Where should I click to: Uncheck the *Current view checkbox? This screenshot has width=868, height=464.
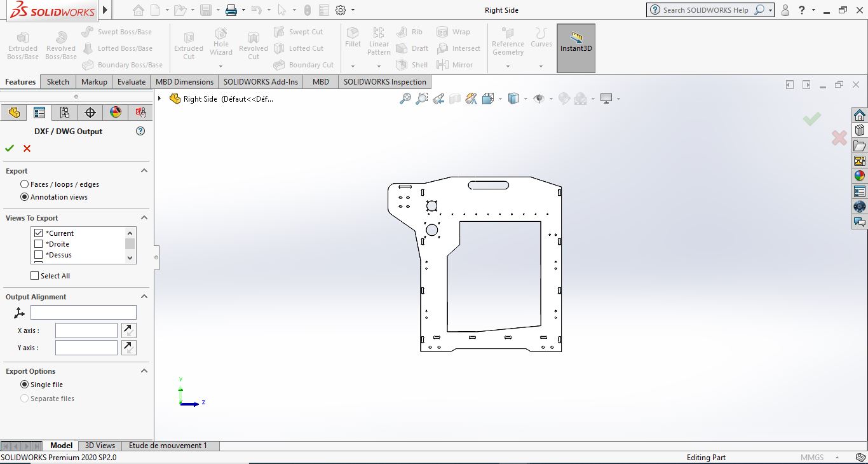(x=39, y=233)
